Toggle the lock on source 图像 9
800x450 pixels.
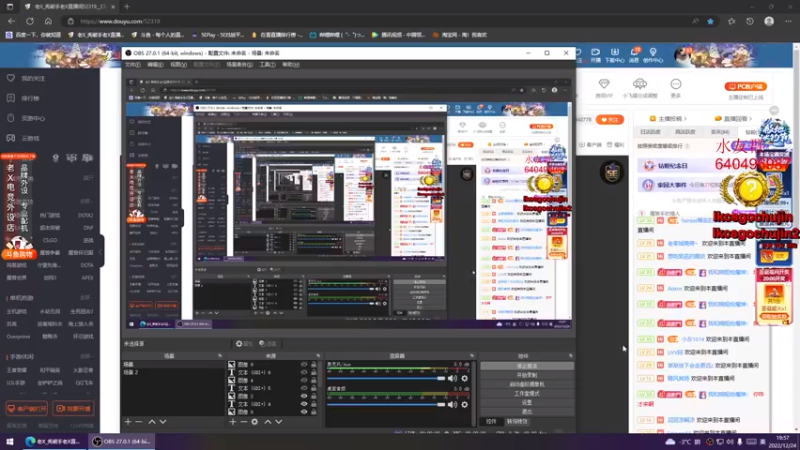(313, 365)
